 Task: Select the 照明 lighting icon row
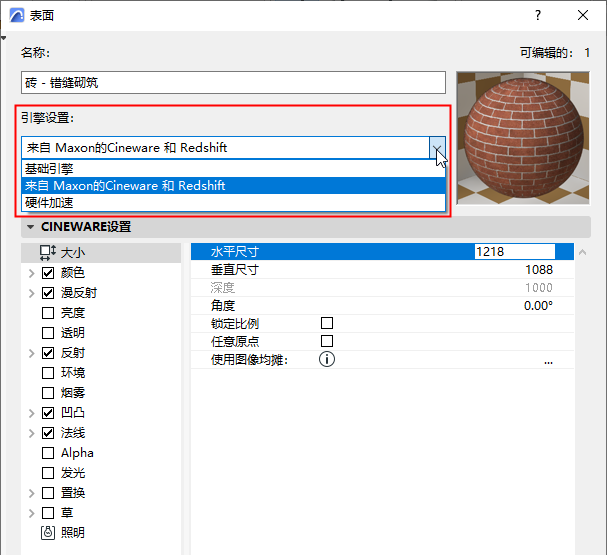(101, 533)
